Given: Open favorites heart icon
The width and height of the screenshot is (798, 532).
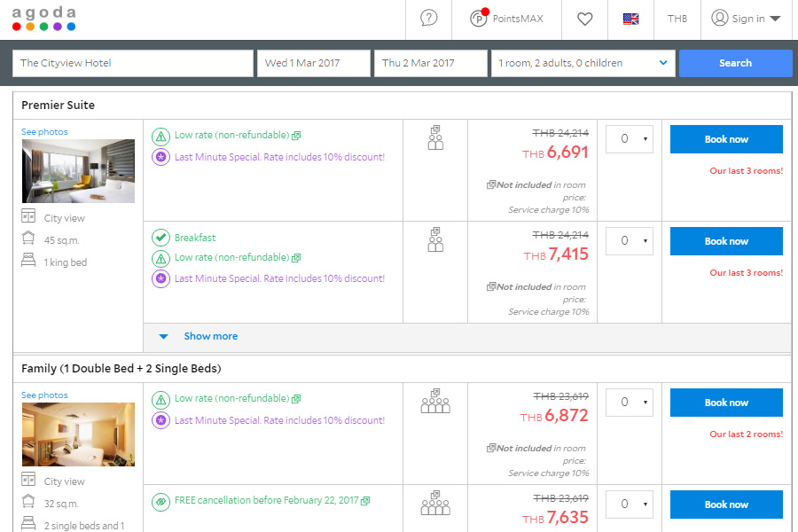Looking at the screenshot, I should pyautogui.click(x=584, y=19).
